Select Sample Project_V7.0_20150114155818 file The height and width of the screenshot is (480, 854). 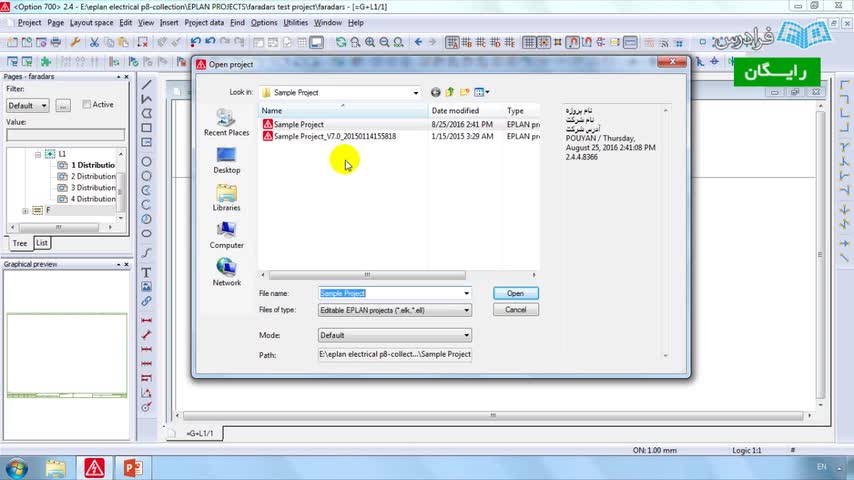pyautogui.click(x=334, y=136)
